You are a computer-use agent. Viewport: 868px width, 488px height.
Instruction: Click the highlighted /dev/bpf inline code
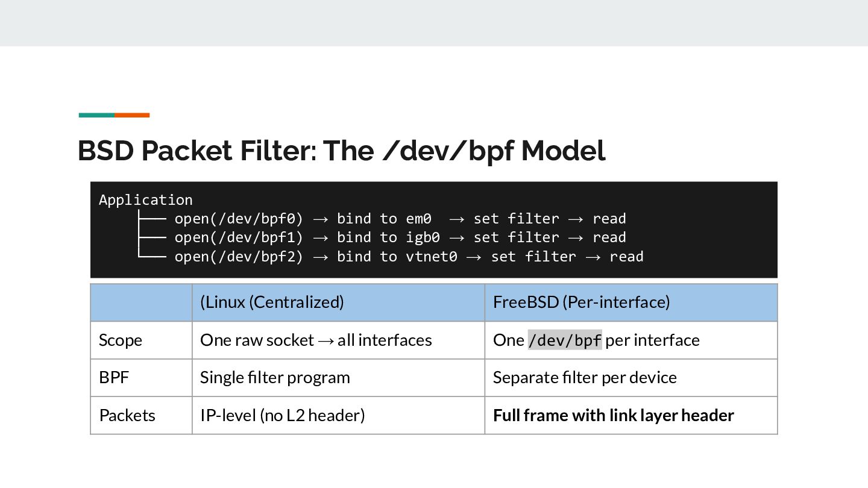(565, 340)
